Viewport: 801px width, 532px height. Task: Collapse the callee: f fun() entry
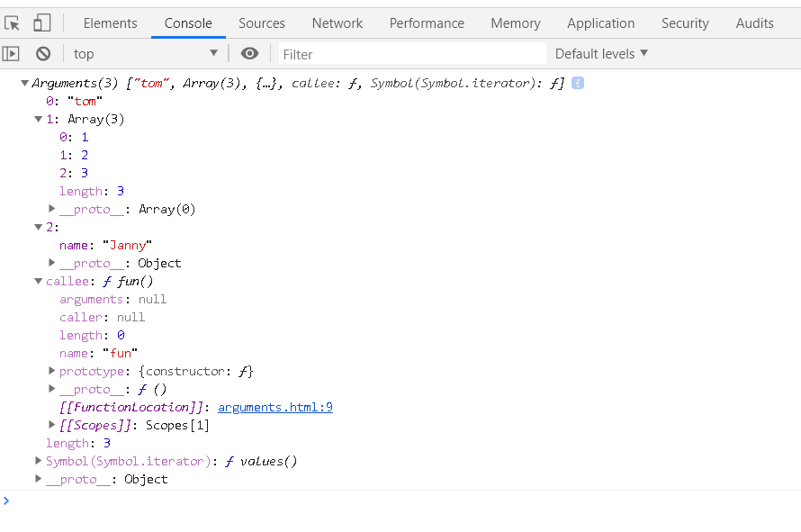click(39, 281)
